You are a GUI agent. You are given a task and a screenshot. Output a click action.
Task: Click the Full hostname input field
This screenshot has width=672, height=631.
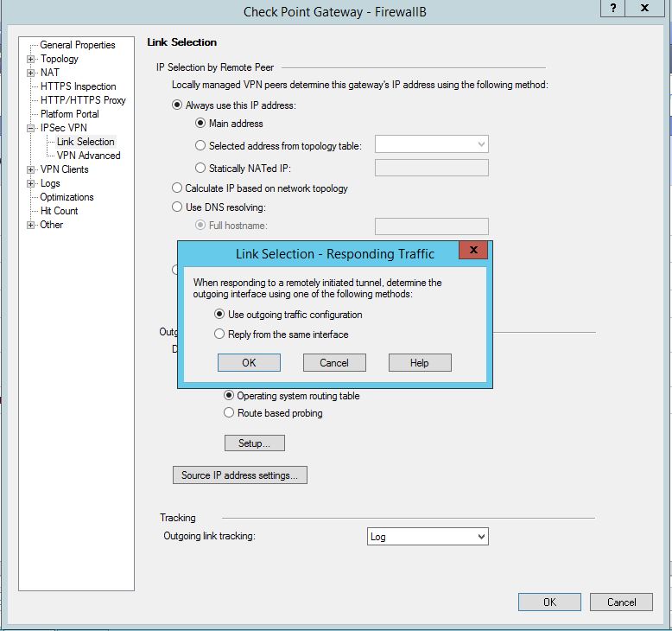point(432,226)
